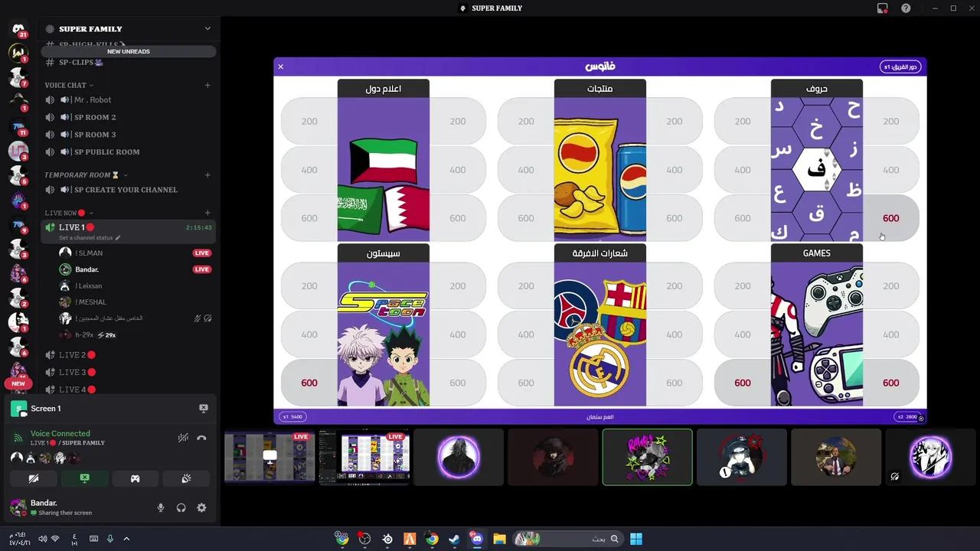Collapse VOICE CHAT category
This screenshot has height=551, width=980.
click(69, 85)
